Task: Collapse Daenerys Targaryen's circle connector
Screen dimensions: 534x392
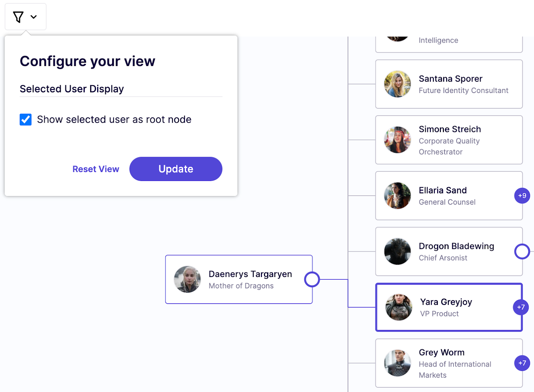Action: pos(312,279)
